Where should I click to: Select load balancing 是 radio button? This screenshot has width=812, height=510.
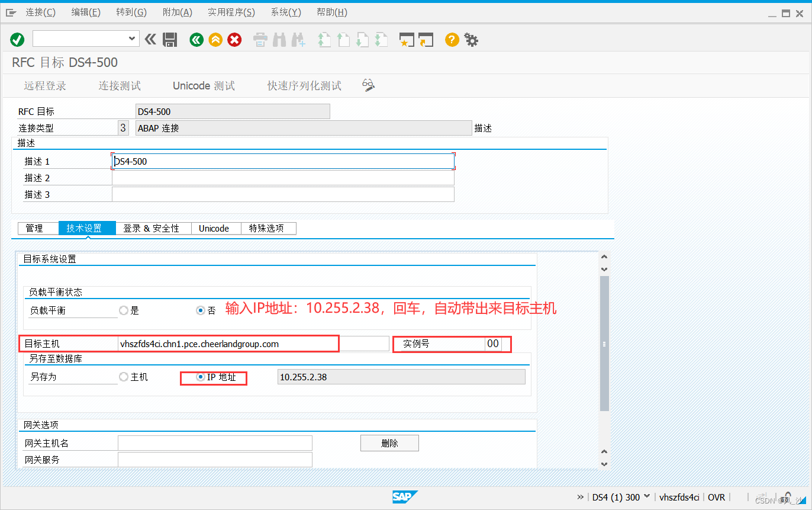tap(124, 310)
